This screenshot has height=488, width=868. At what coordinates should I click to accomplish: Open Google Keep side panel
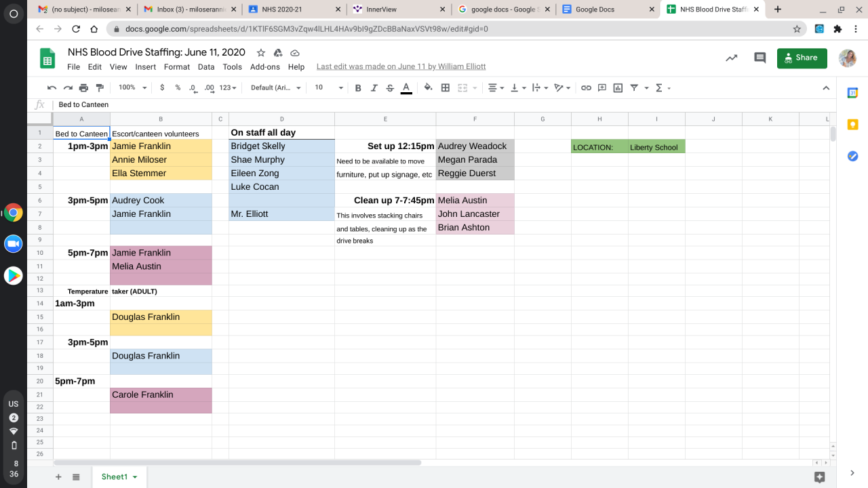point(853,124)
